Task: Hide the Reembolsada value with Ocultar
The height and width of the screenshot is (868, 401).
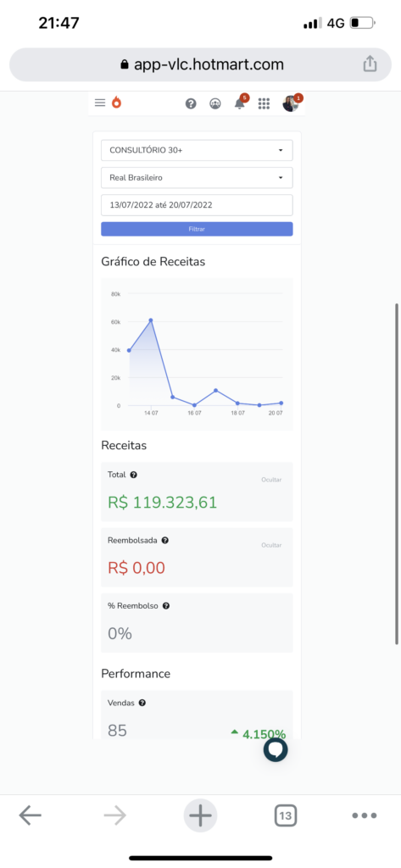Action: 271,545
